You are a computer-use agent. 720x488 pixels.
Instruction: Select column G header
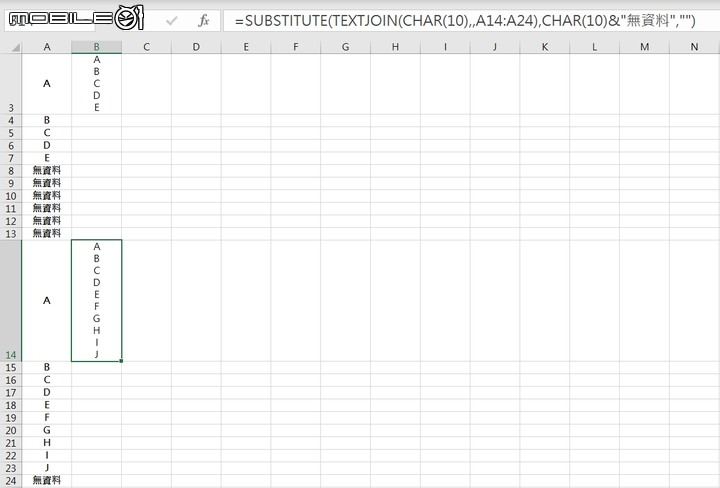(x=345, y=47)
